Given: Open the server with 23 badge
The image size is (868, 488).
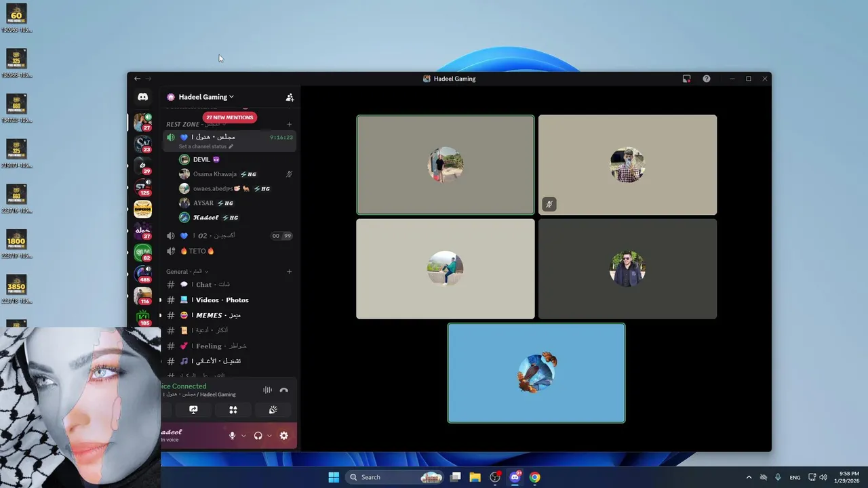Looking at the screenshot, I should coord(142,144).
